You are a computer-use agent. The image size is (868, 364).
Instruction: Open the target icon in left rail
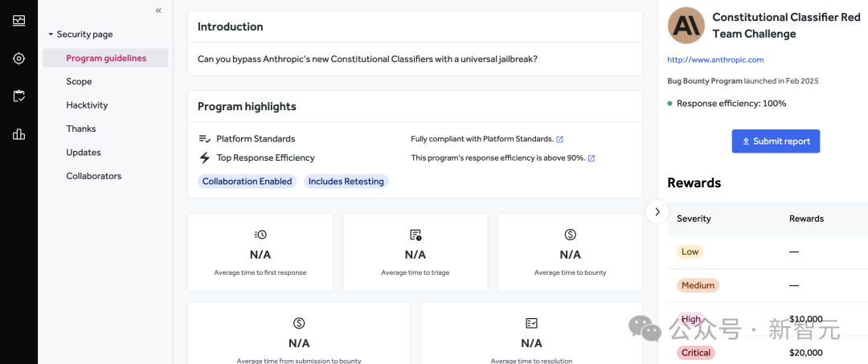[18, 58]
